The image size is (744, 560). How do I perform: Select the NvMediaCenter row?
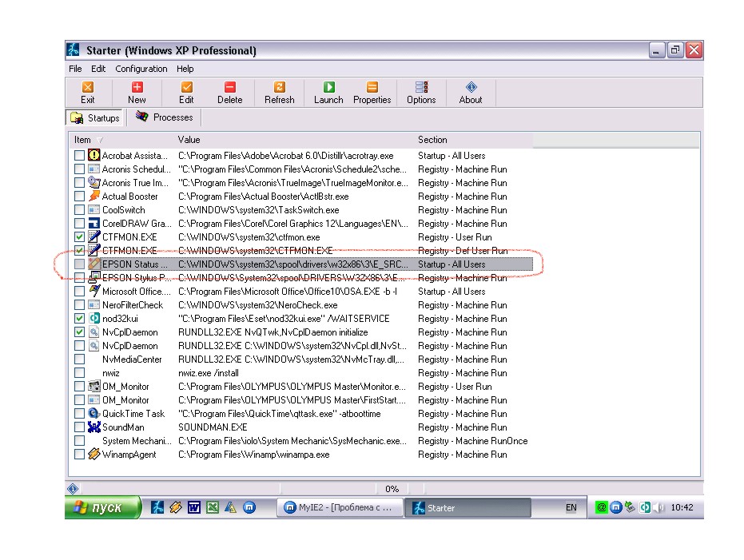pyautogui.click(x=303, y=359)
